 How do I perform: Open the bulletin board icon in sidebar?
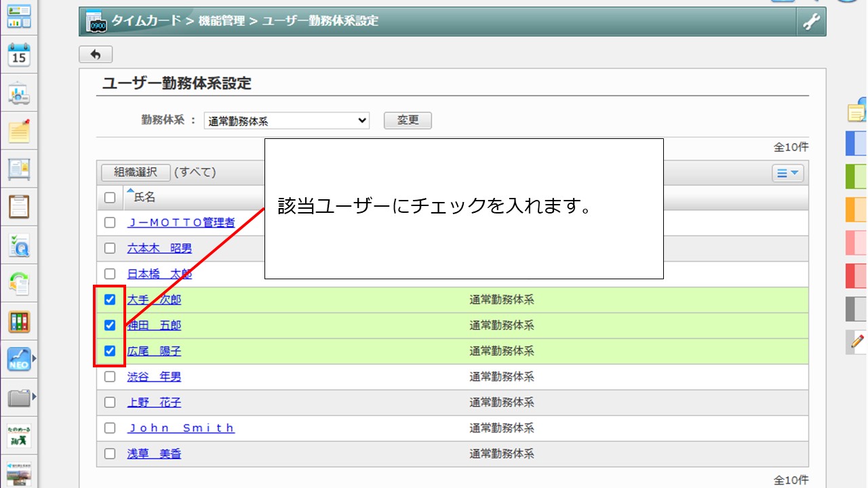click(x=19, y=169)
